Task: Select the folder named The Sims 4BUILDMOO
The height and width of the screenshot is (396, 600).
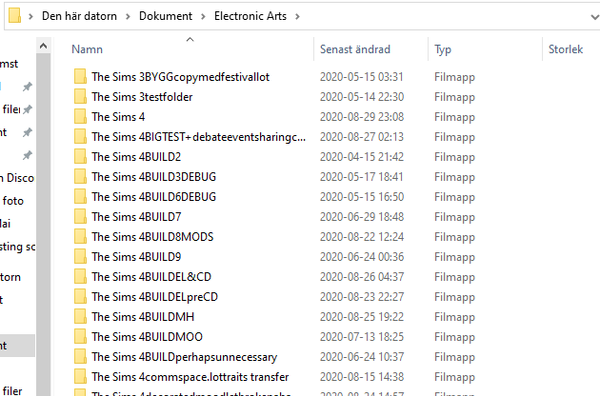Action: pyautogui.click(x=147, y=337)
